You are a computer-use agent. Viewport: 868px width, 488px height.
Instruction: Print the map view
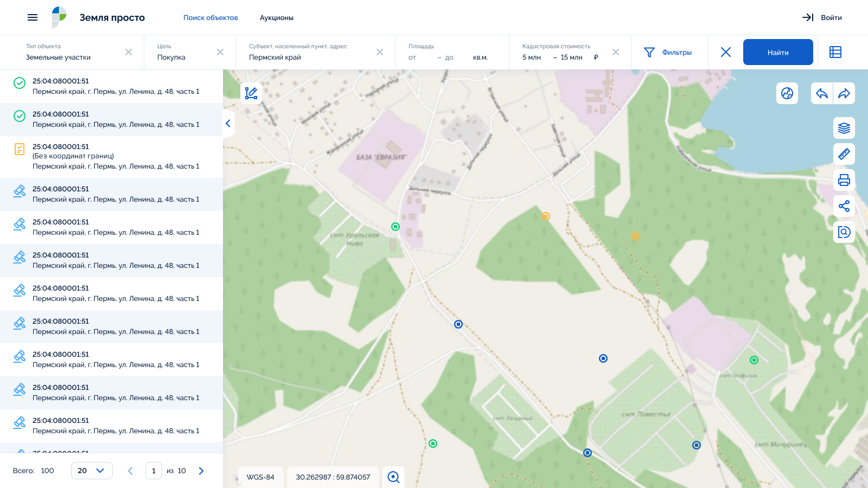click(x=844, y=180)
